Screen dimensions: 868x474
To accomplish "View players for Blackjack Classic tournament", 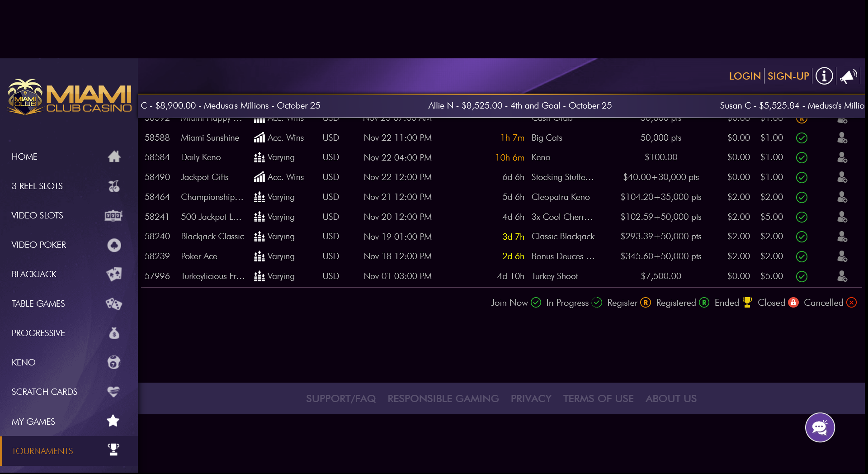I will click(842, 237).
